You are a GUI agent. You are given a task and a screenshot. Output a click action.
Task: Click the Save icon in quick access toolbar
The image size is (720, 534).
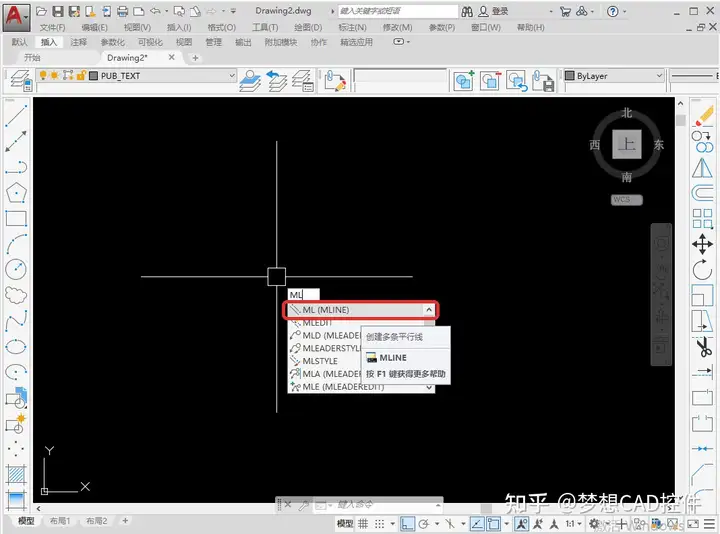(x=58, y=11)
